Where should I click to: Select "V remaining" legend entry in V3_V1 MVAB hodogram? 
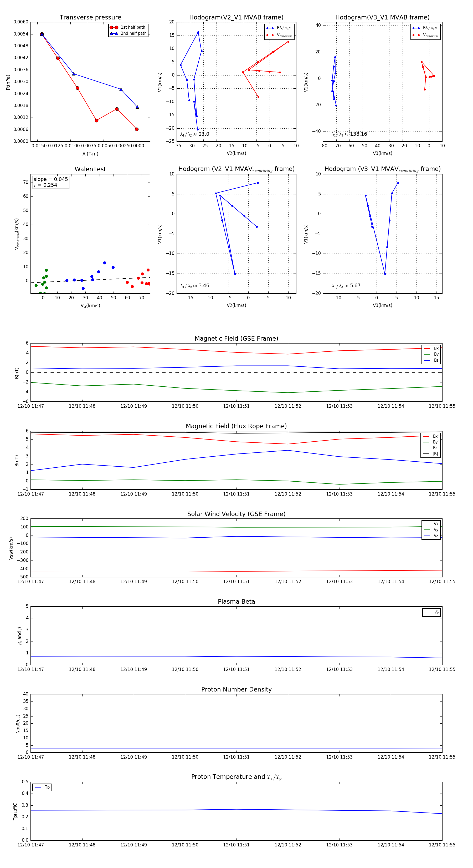(425, 35)
